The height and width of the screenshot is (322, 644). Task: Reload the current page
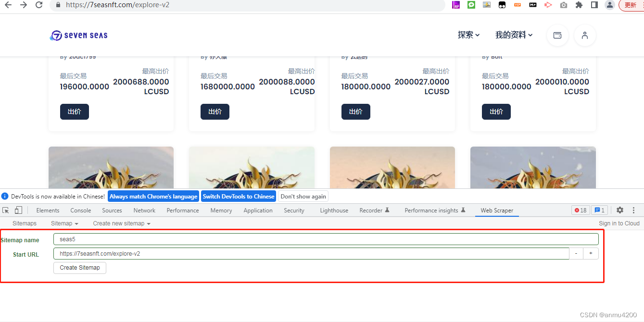pyautogui.click(x=39, y=5)
